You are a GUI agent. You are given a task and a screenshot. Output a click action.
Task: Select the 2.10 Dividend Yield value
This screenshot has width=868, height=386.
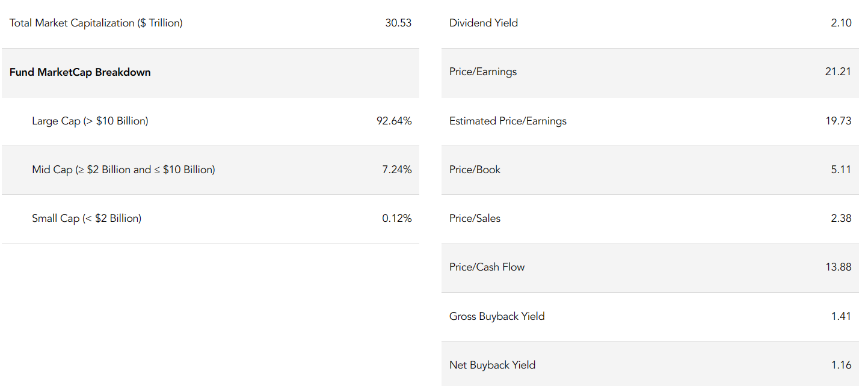pyautogui.click(x=841, y=23)
